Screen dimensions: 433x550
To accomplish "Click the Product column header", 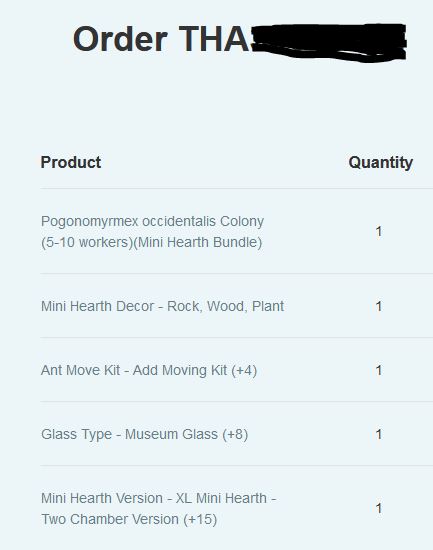I will pyautogui.click(x=71, y=162).
